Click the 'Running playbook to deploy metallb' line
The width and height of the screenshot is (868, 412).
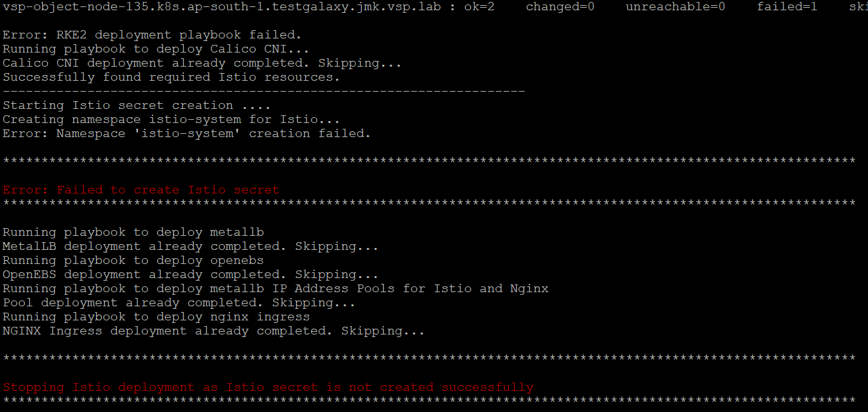coord(133,232)
